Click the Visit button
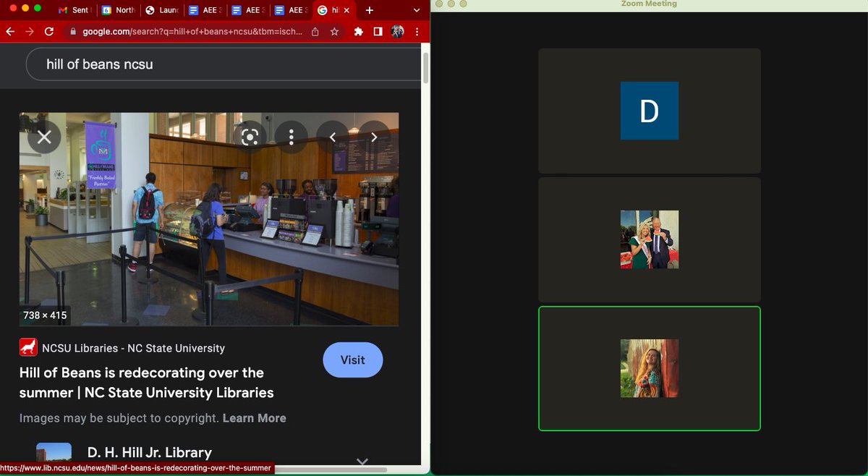Screen dimensions: 868x476 pyautogui.click(x=352, y=360)
